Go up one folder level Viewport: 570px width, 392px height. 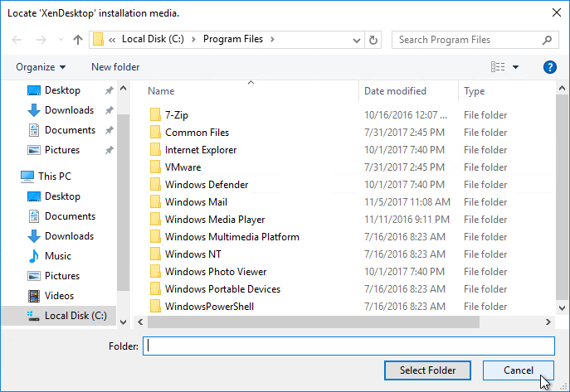click(77, 40)
